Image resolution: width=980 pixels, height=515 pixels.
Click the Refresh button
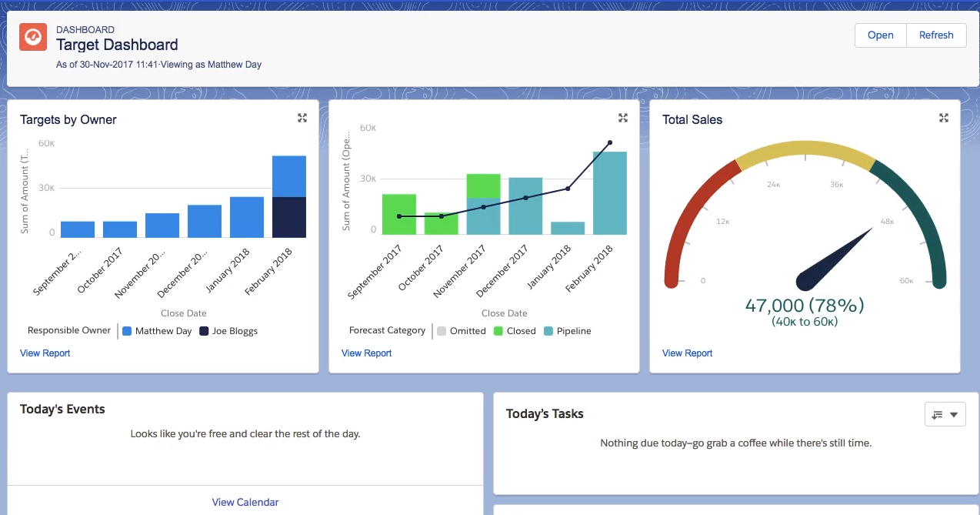936,35
